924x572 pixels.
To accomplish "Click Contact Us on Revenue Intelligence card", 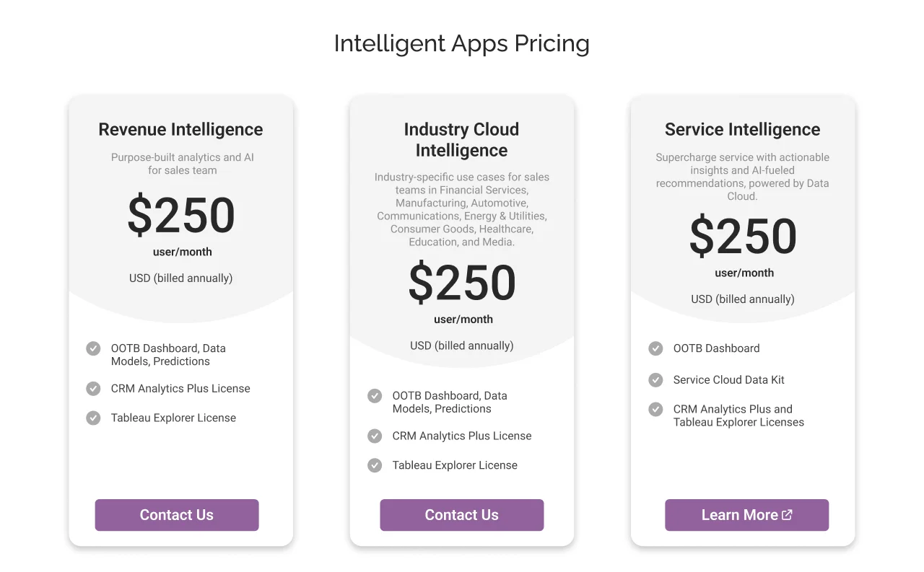I will (176, 515).
